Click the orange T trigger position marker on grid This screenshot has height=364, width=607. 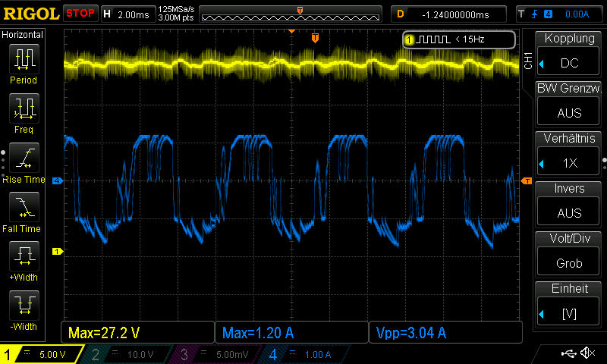tap(315, 38)
